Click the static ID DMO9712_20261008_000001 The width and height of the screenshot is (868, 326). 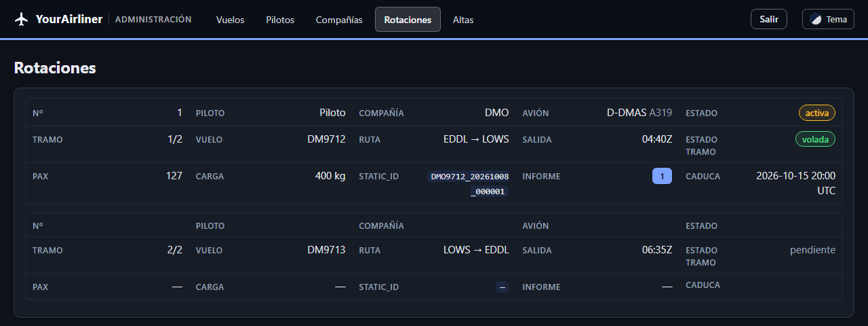[x=469, y=184]
